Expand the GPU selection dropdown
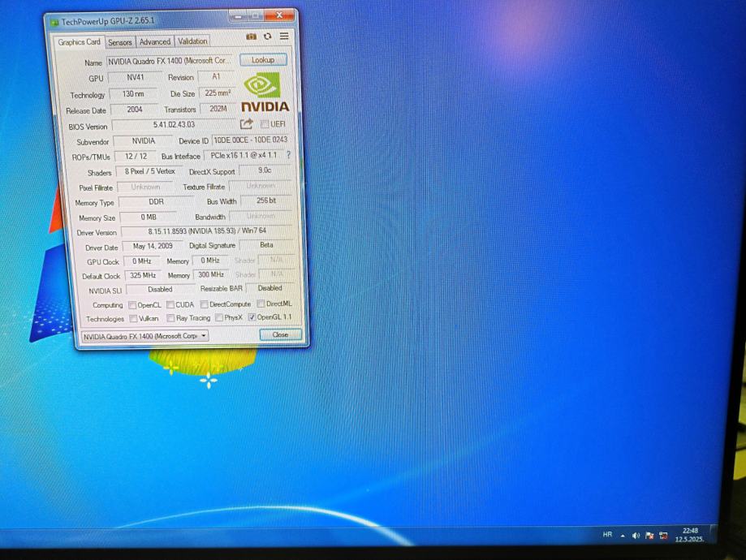The image size is (746, 560). (203, 335)
